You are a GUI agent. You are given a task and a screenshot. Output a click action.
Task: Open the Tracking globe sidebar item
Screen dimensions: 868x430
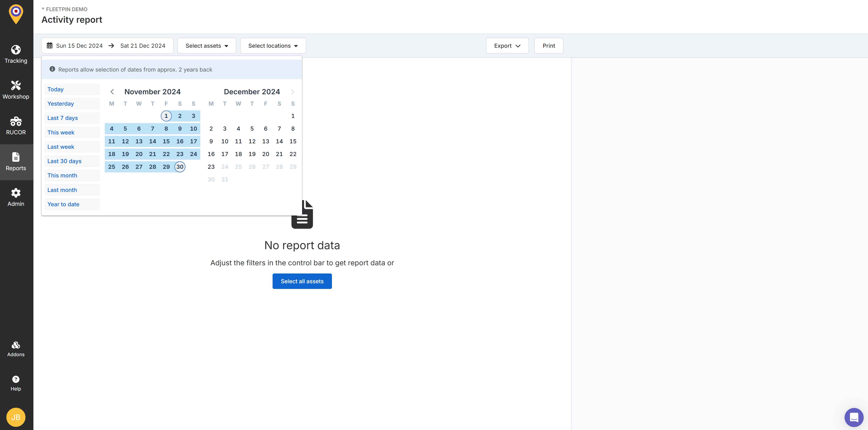pos(16,54)
